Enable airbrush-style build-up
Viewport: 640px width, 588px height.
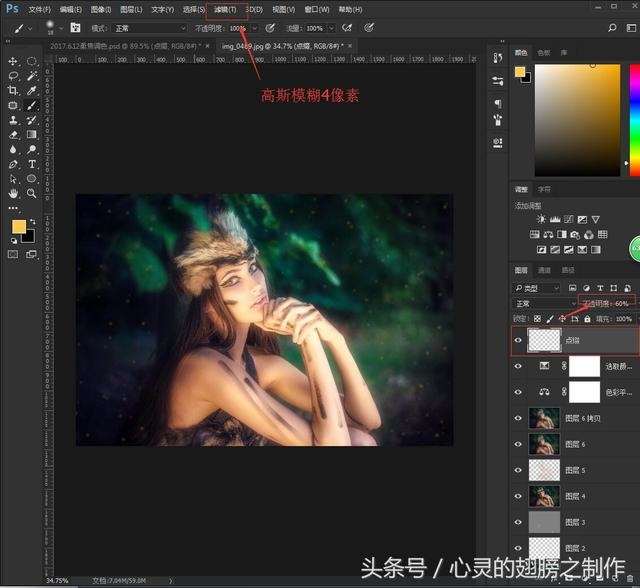tap(347, 28)
